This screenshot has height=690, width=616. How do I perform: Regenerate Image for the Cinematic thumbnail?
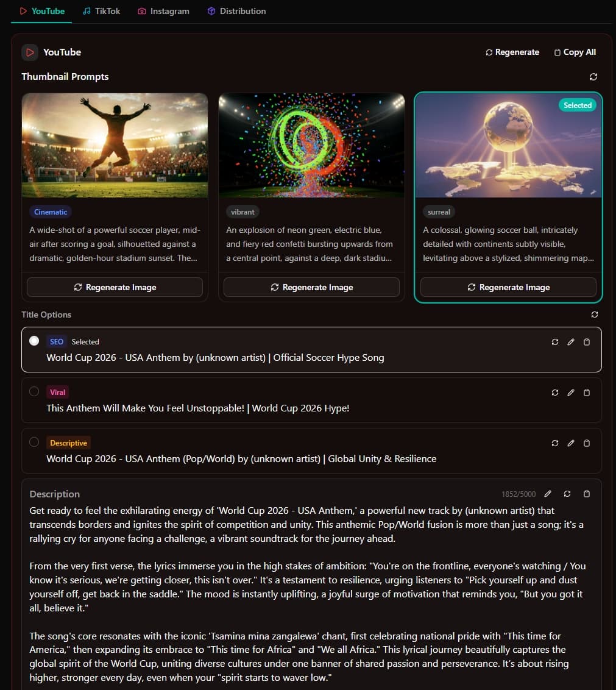tap(115, 286)
